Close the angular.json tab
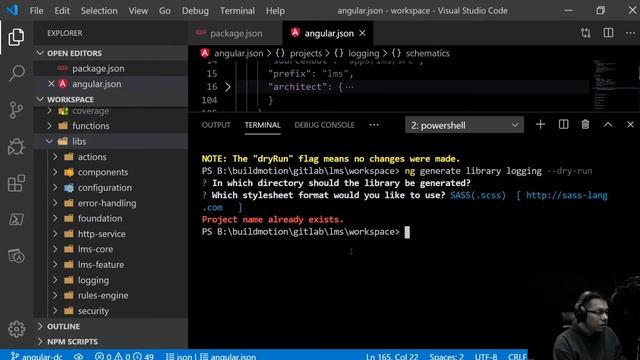Screen dimensions: 640x360 pyautogui.click(x=362, y=33)
